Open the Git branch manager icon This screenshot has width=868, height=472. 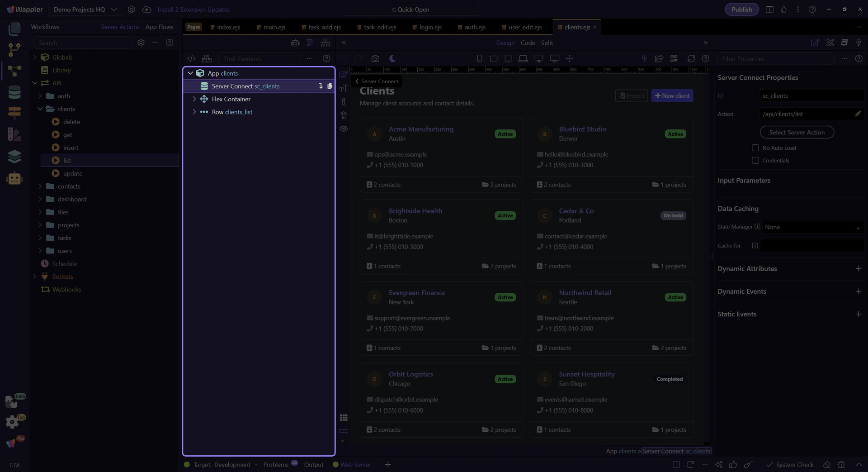[x=14, y=49]
